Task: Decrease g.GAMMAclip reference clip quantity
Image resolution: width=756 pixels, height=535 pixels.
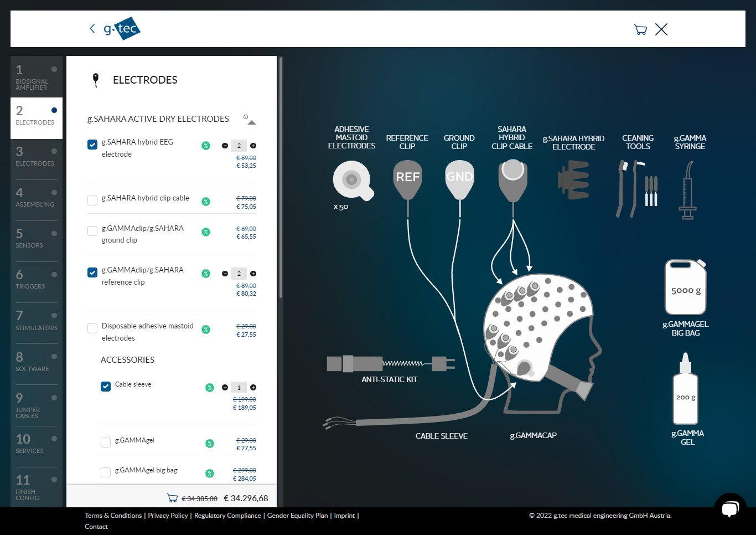Action: pos(225,274)
